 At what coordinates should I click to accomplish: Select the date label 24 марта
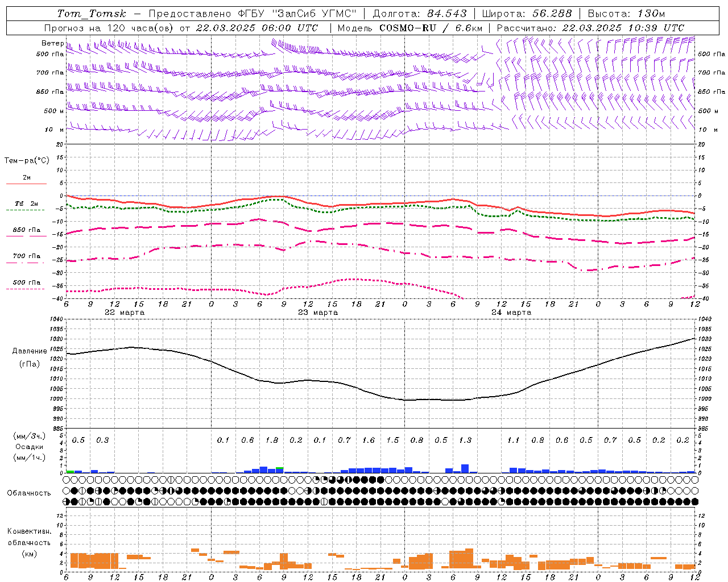(x=511, y=313)
